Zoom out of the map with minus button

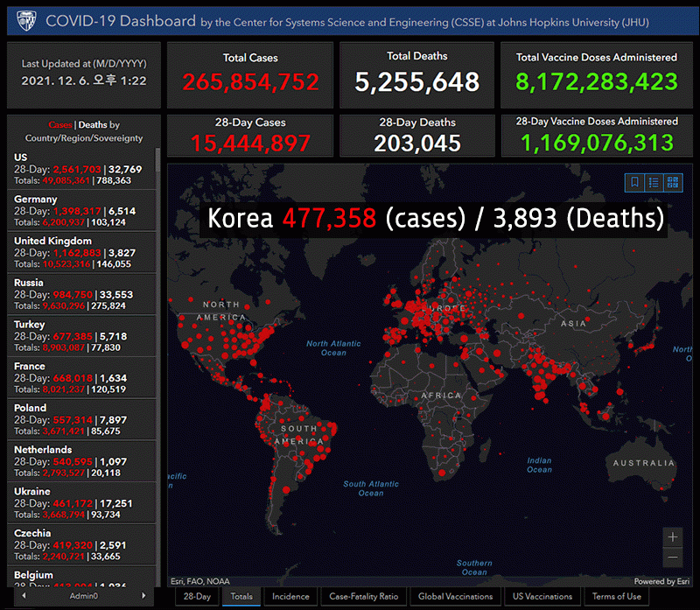673,557
